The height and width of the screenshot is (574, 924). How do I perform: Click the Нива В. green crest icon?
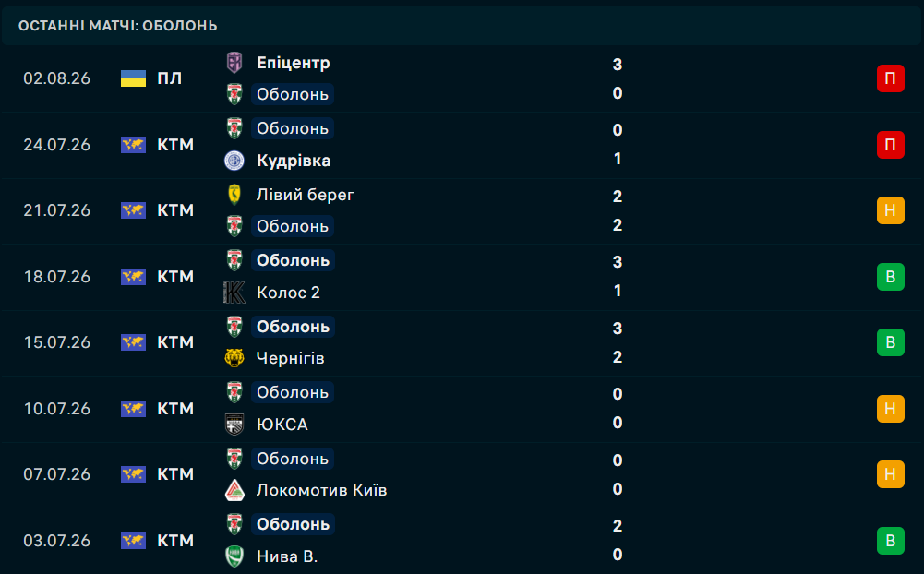(x=234, y=556)
